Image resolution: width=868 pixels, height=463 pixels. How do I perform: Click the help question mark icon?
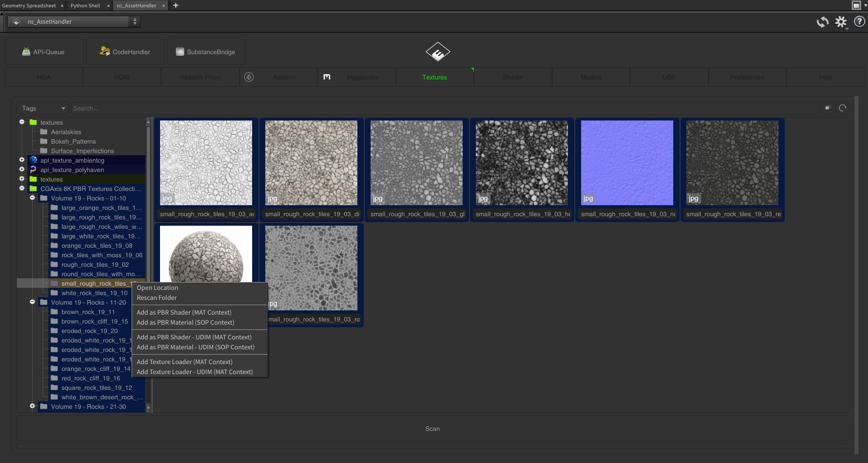point(859,22)
